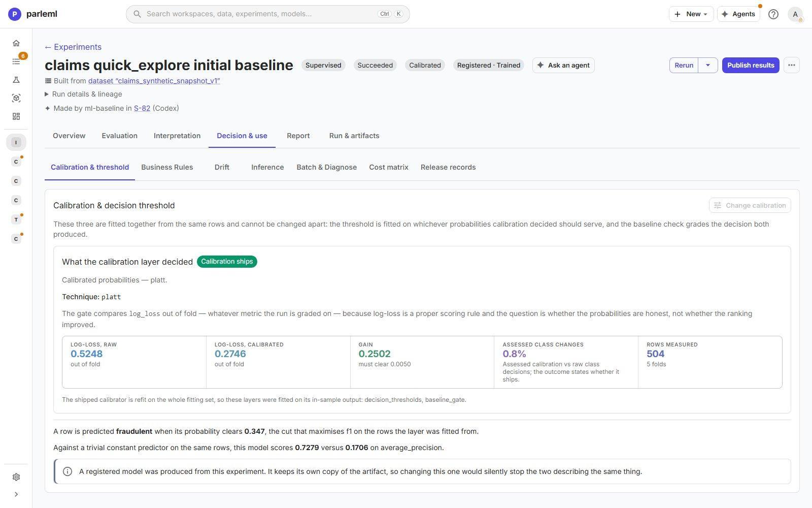Viewport: 812px width, 508px height.
Task: Open the S-82 session link
Action: [x=142, y=108]
